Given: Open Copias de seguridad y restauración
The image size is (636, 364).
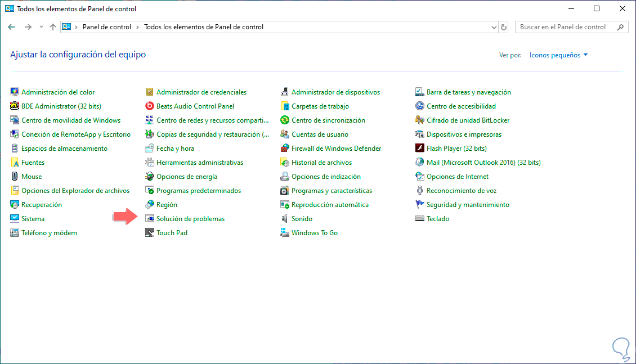Looking at the screenshot, I should click(213, 134).
